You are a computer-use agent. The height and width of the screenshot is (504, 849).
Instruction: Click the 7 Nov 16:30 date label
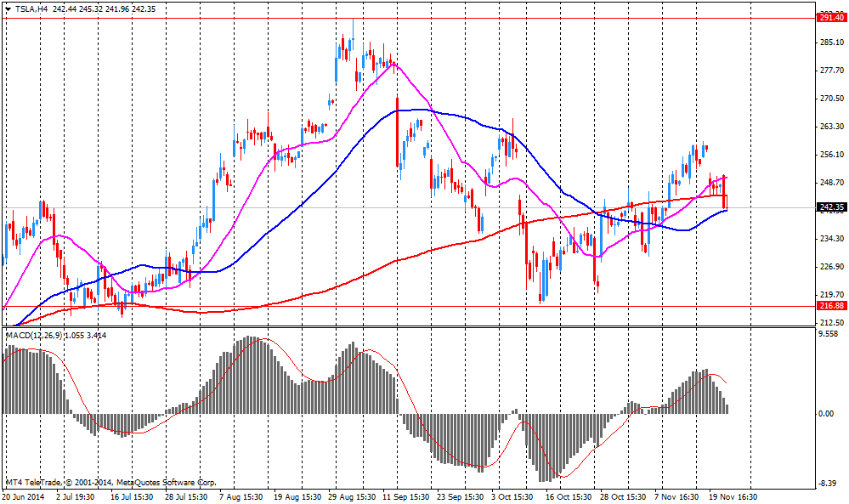[676, 497]
